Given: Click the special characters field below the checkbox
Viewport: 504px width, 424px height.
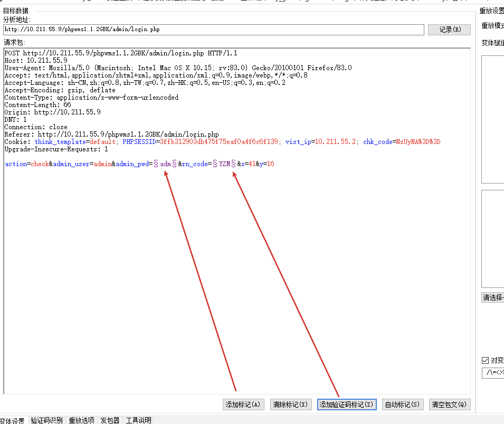Looking at the screenshot, I should (493, 373).
